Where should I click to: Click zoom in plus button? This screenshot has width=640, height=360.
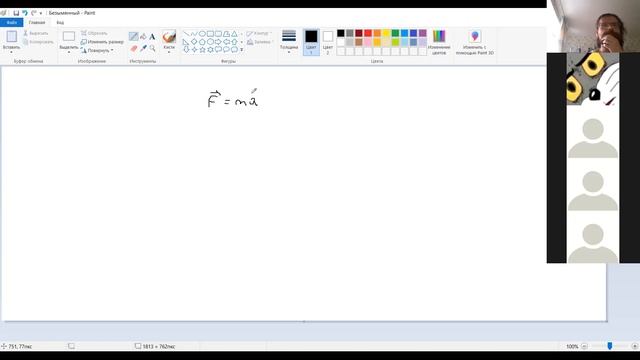click(635, 346)
